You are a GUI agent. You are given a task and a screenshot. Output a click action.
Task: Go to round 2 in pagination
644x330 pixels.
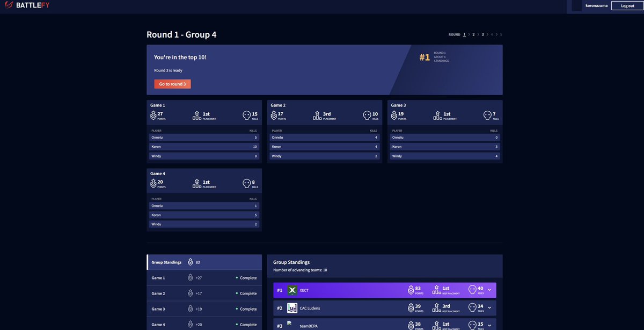[x=473, y=34]
